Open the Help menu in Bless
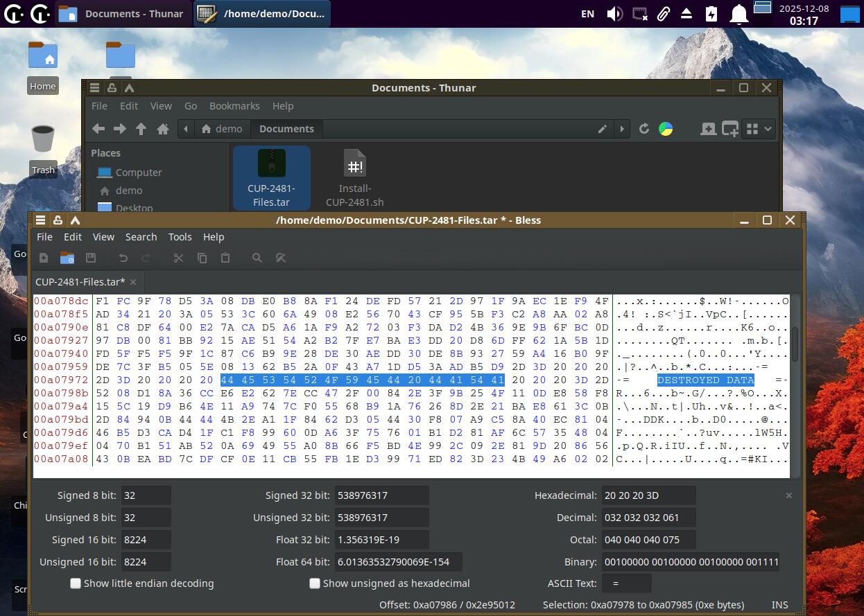 coord(214,237)
